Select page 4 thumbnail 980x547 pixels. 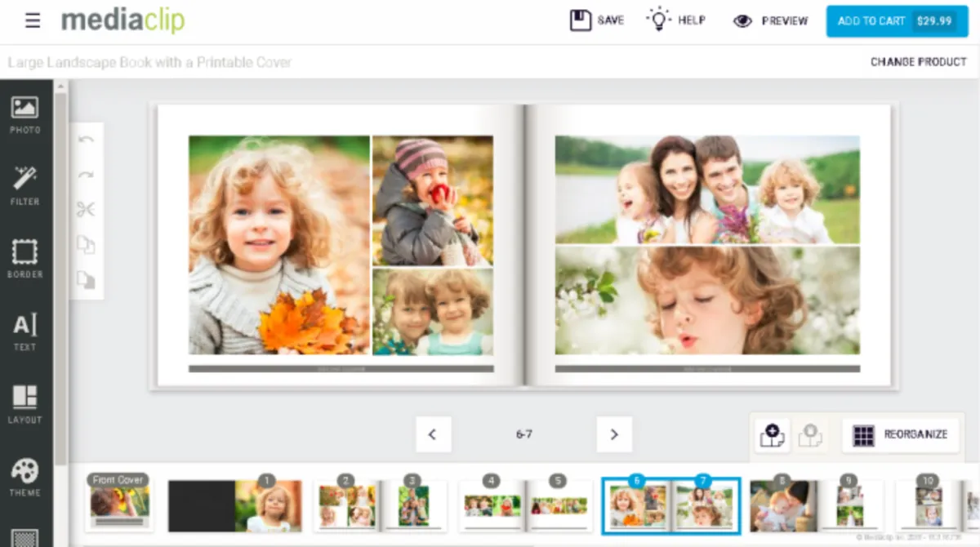tap(491, 505)
